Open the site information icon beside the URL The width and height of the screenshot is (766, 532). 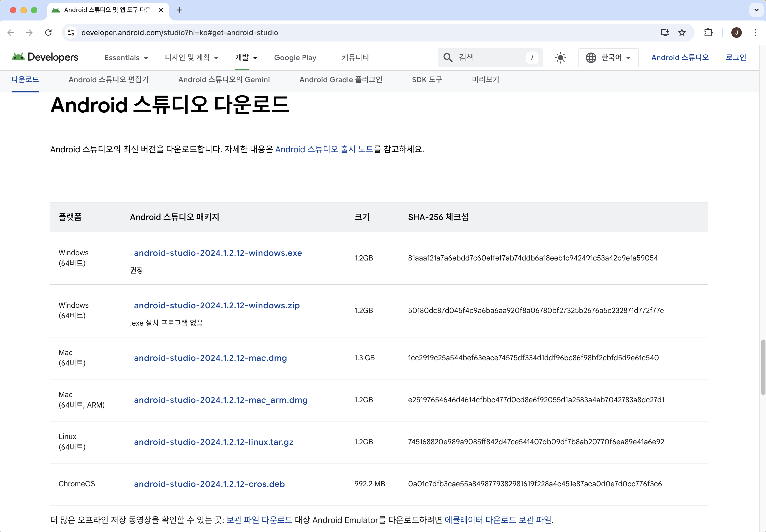click(71, 32)
